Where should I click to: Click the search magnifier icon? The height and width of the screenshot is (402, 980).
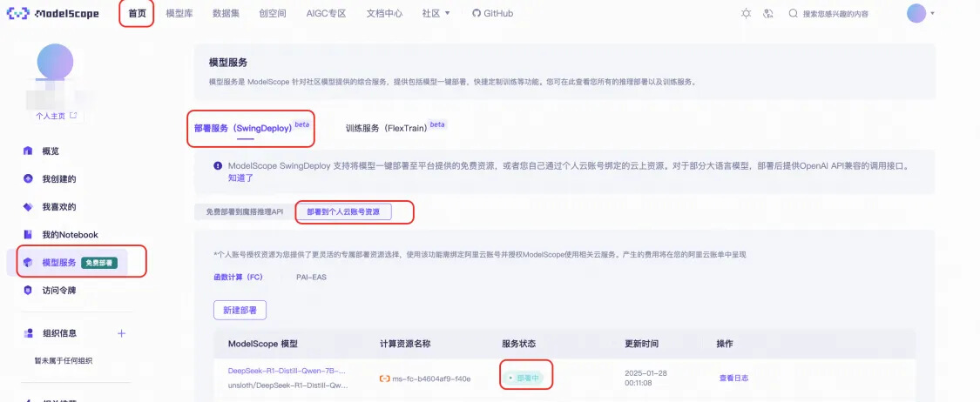pyautogui.click(x=793, y=14)
